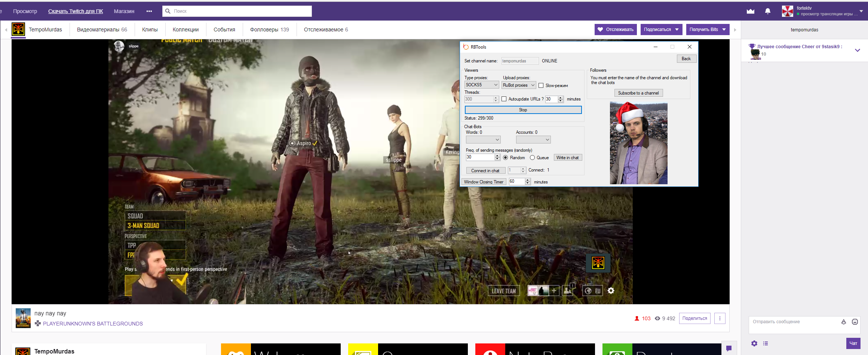The image size is (868, 355).
Task: Open the three-dot more menu in top navigation
Action: pos(149,11)
